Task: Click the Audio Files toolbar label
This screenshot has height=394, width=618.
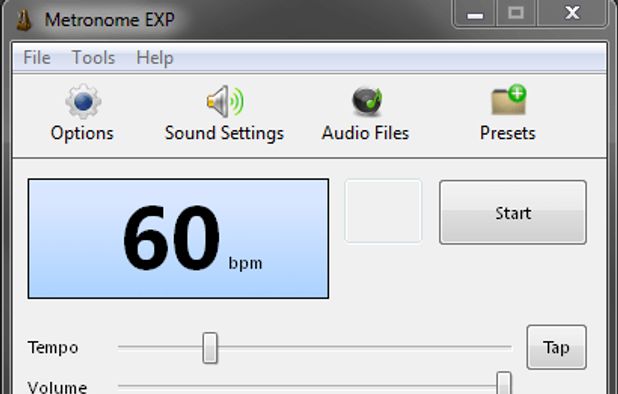Action: (x=365, y=133)
